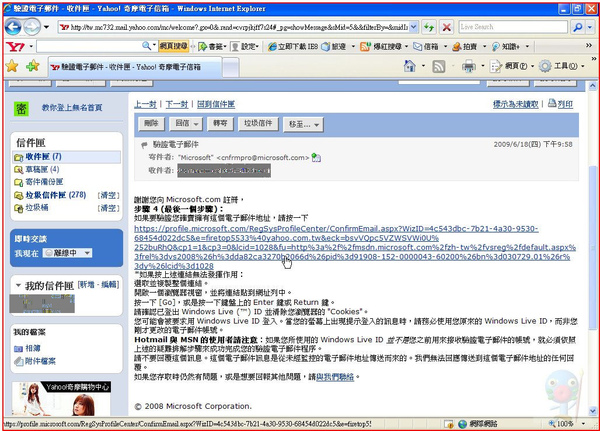600x431 pixels.
Task: Click the 垃圾信件 spam button
Action: pos(258,124)
